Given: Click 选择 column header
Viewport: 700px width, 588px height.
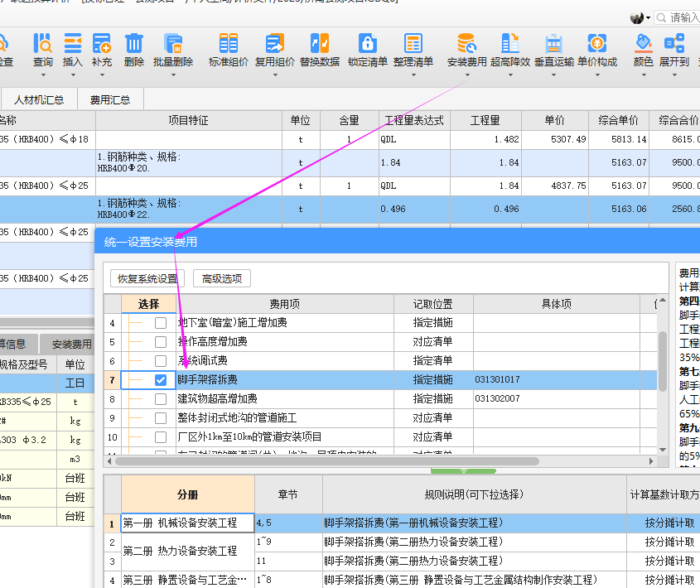Looking at the screenshot, I should click(x=148, y=304).
